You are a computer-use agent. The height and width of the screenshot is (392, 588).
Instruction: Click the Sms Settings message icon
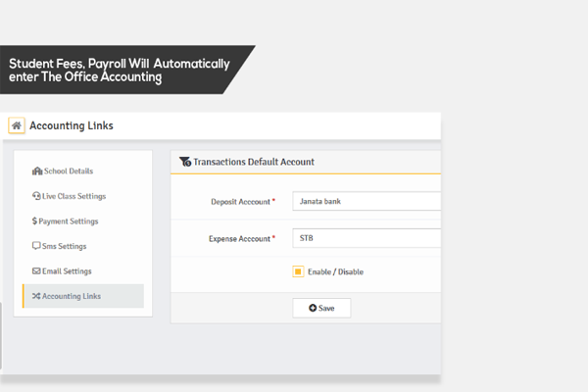[x=37, y=246]
